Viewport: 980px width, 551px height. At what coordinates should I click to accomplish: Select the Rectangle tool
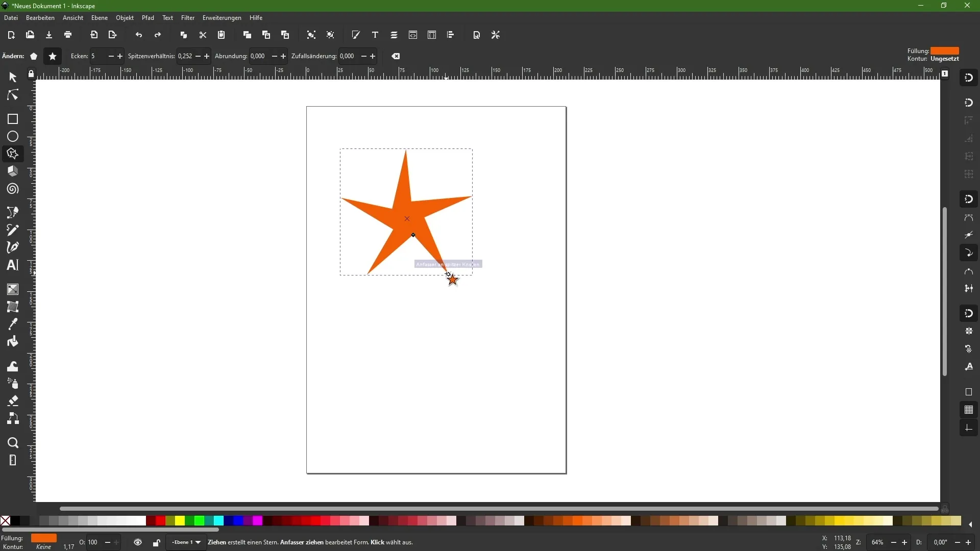click(x=13, y=119)
